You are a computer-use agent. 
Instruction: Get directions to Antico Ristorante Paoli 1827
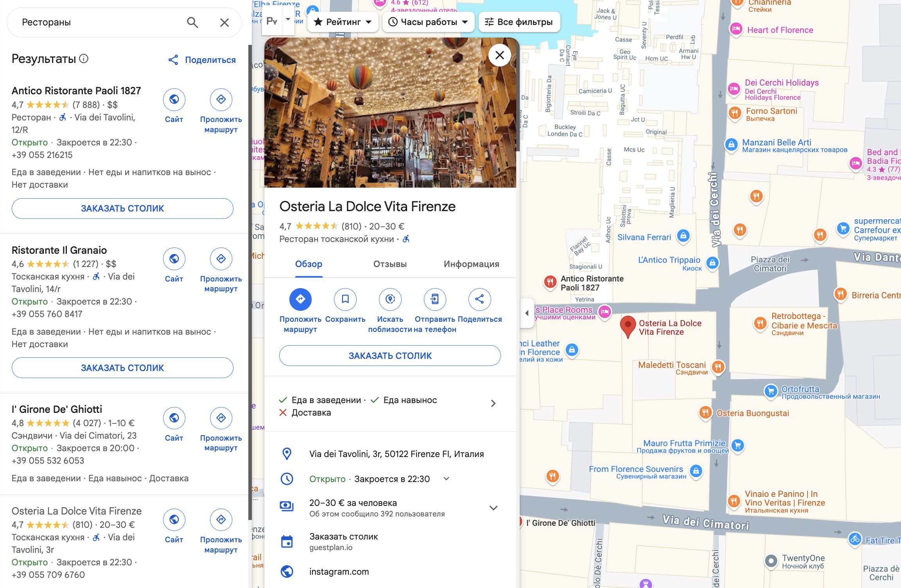pos(221,100)
